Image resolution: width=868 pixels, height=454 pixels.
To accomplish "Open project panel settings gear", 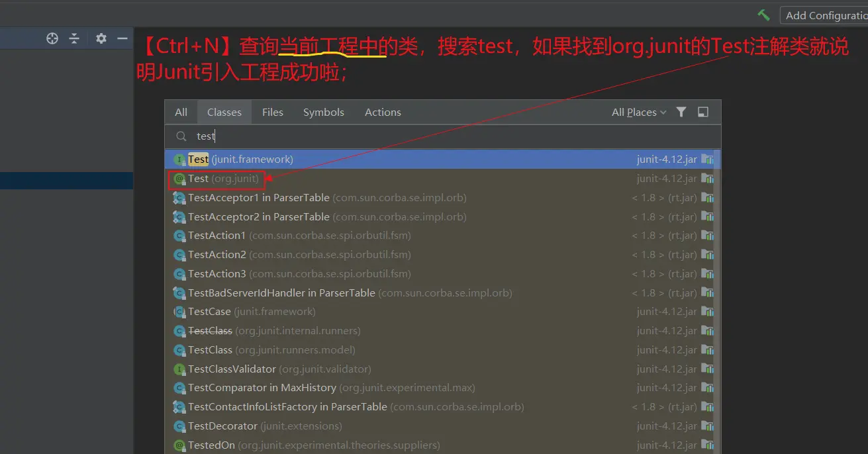I will [x=101, y=38].
